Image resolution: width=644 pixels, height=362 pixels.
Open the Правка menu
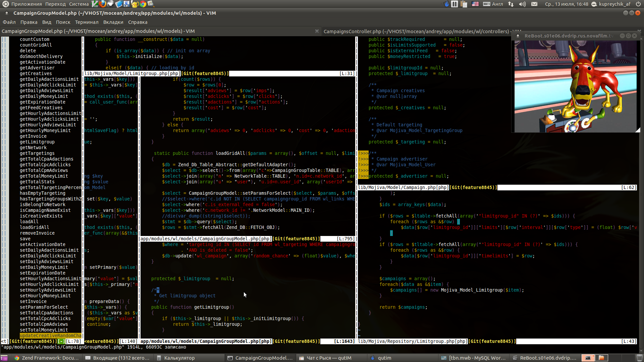(29, 22)
